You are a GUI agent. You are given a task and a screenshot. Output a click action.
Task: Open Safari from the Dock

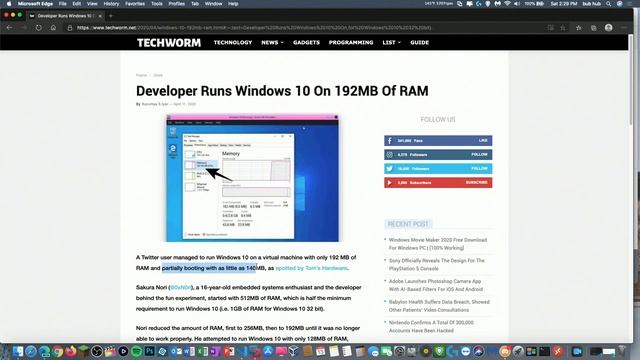(31, 351)
